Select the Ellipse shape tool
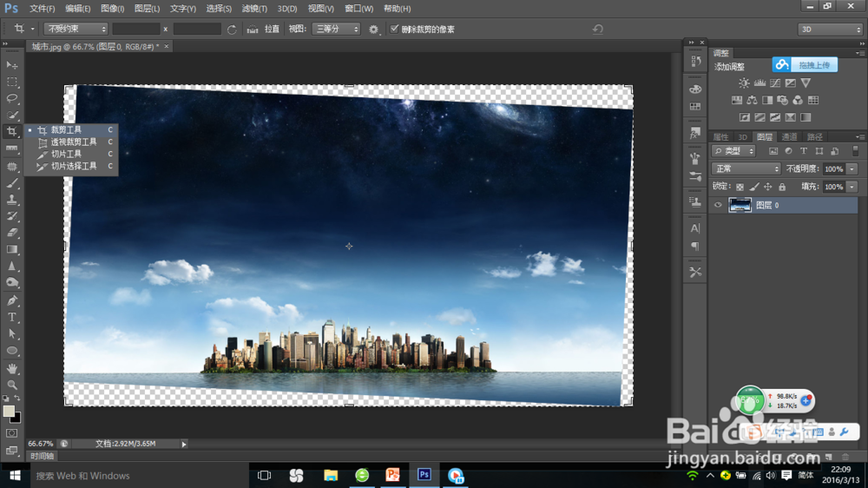Screen dimensions: 868x488 [11, 351]
